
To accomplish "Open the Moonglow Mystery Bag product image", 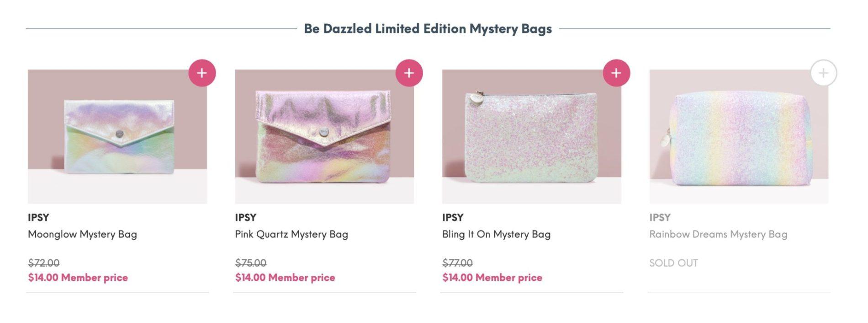I will click(x=117, y=136).
